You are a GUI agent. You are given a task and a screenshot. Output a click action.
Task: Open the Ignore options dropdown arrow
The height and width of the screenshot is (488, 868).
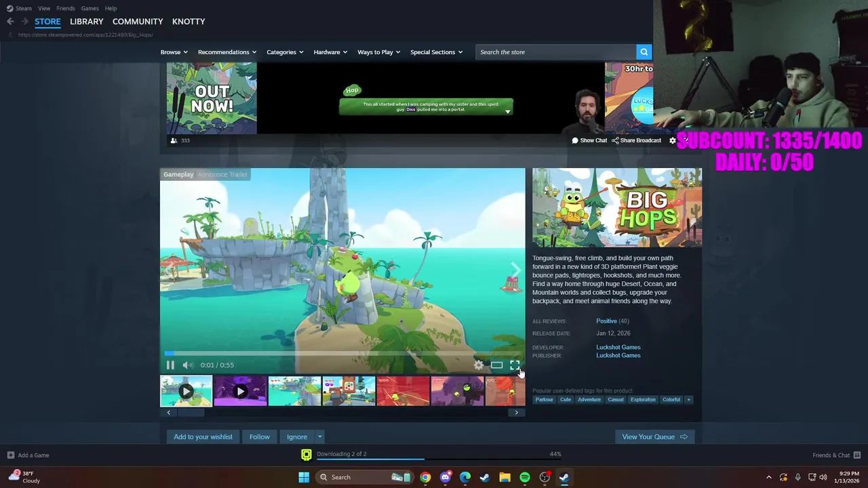[x=319, y=436]
